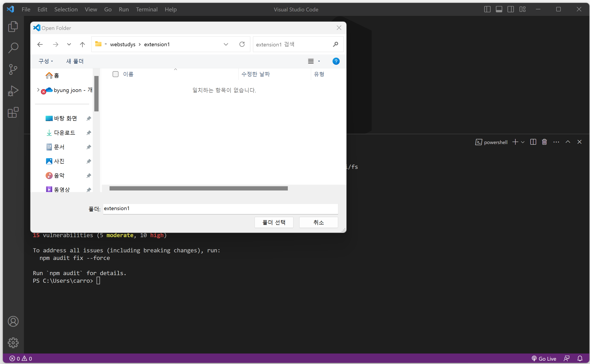Image resolution: width=590 pixels, height=364 pixels.
Task: Click the Go Live status bar button
Action: coord(544,358)
